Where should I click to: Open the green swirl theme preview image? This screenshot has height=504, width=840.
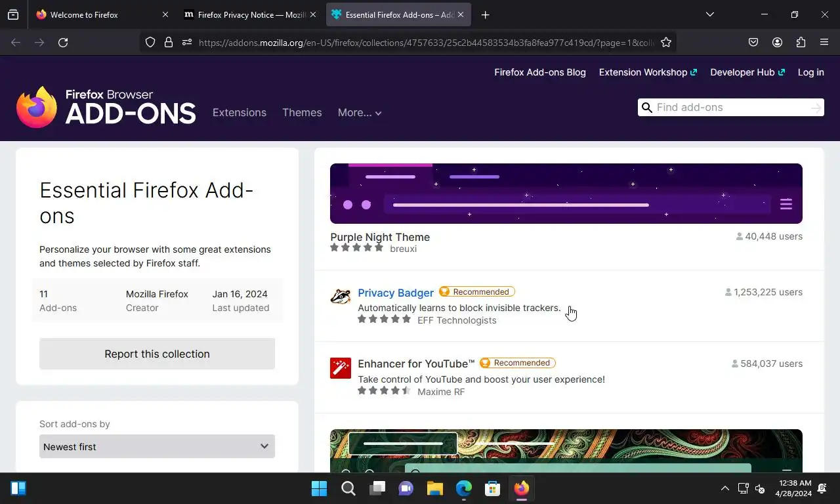(566, 450)
